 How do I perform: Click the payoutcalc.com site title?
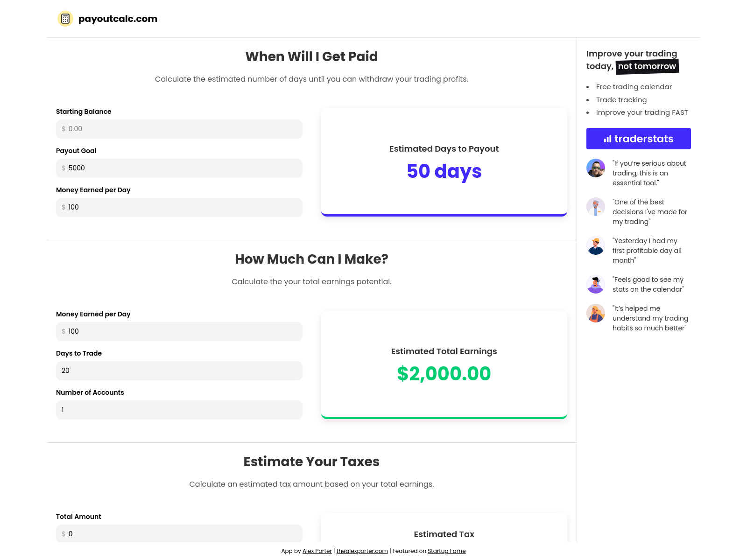point(118,19)
